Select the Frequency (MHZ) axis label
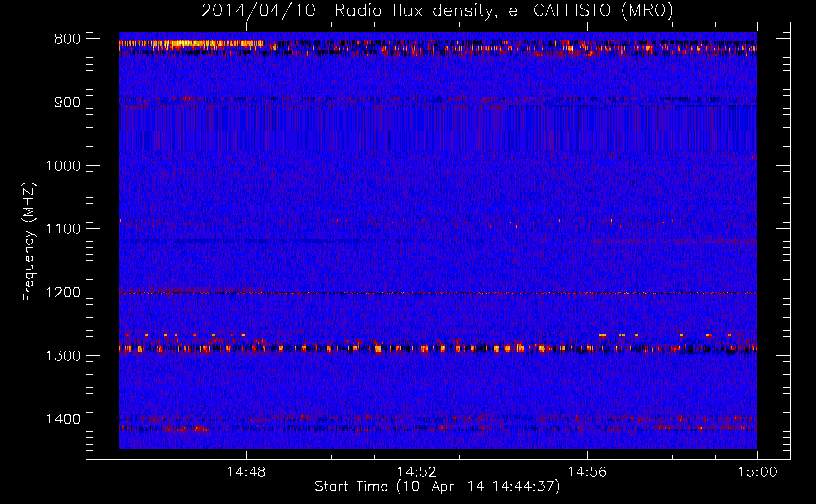Viewport: 816px width, 504px height. (x=29, y=242)
